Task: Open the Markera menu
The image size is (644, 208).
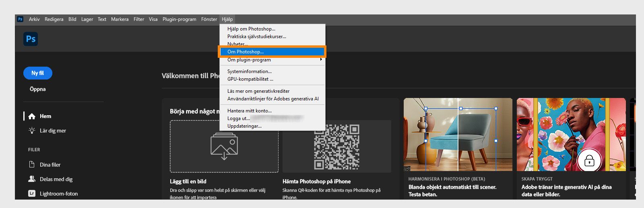Action: [120, 19]
